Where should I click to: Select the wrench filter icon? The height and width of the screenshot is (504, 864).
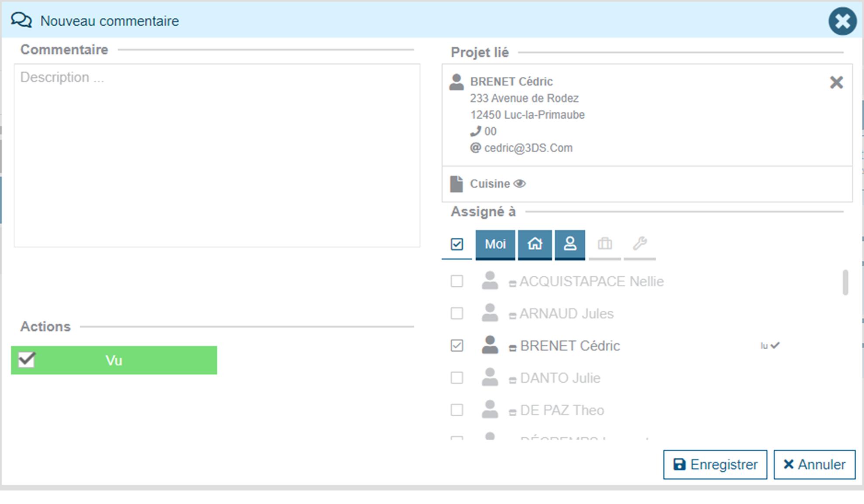click(x=639, y=244)
